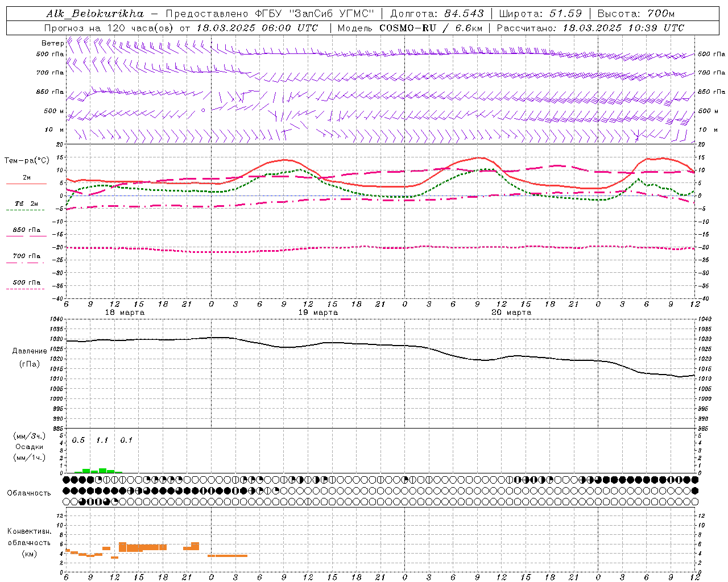Click the Td 2м dew point legend entry
The height and width of the screenshot is (582, 728).
coord(26,203)
